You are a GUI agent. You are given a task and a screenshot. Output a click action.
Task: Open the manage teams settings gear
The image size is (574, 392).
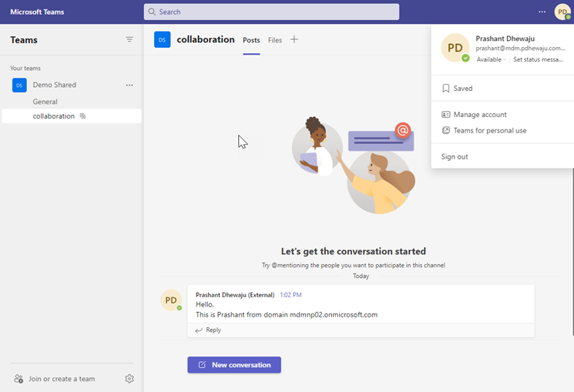point(129,378)
